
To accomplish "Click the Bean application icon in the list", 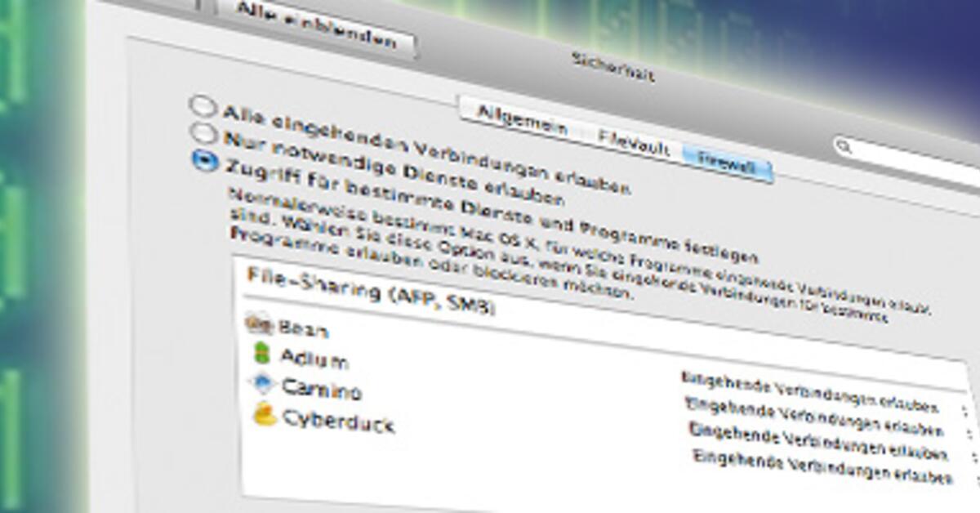I will point(261,326).
